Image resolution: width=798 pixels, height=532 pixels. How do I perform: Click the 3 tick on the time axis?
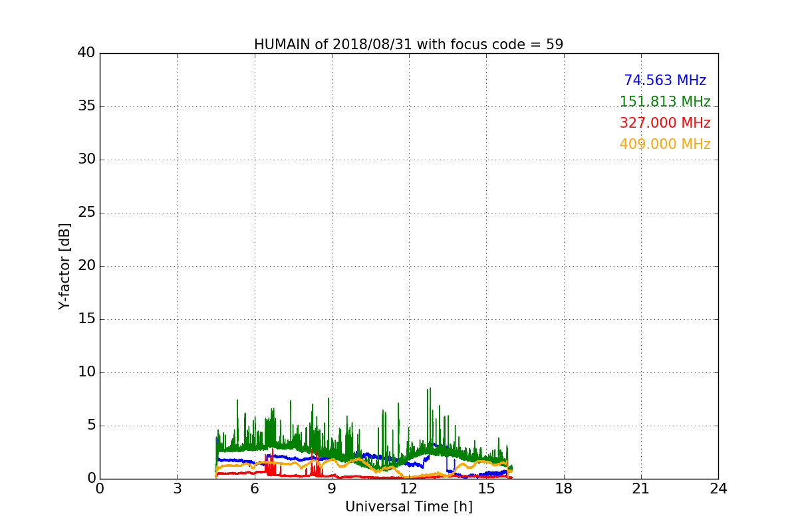[177, 489]
